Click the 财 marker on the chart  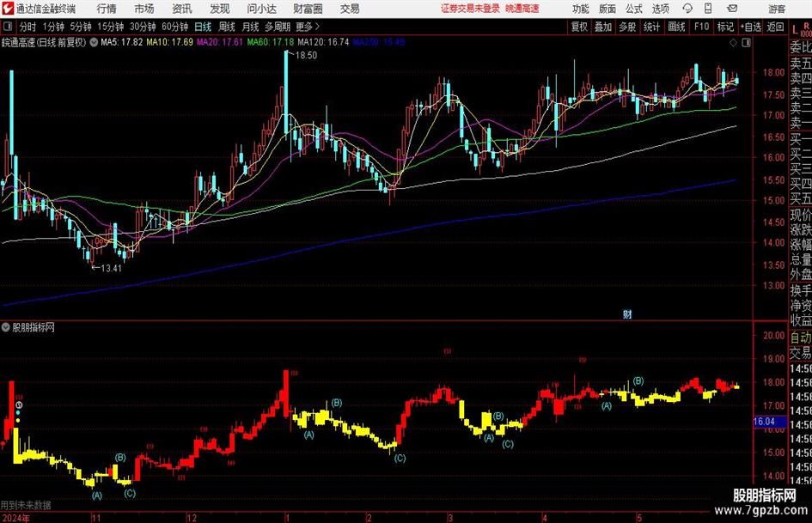pyautogui.click(x=627, y=313)
